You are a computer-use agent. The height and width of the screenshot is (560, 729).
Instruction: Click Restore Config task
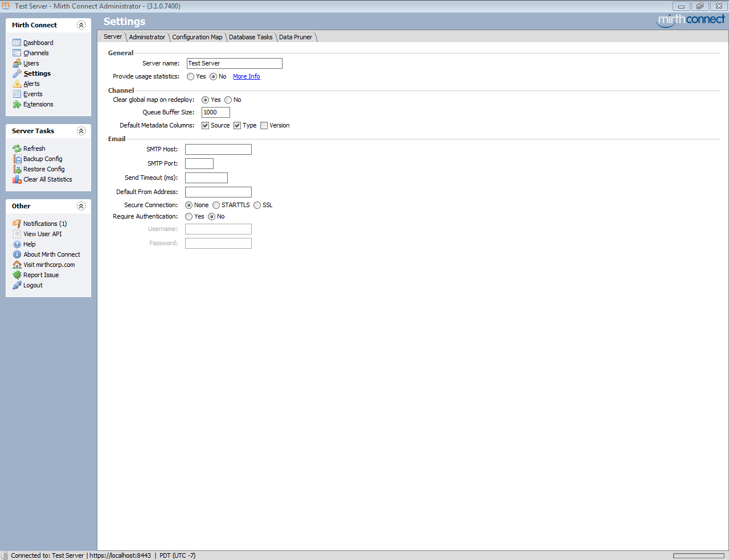tap(44, 169)
